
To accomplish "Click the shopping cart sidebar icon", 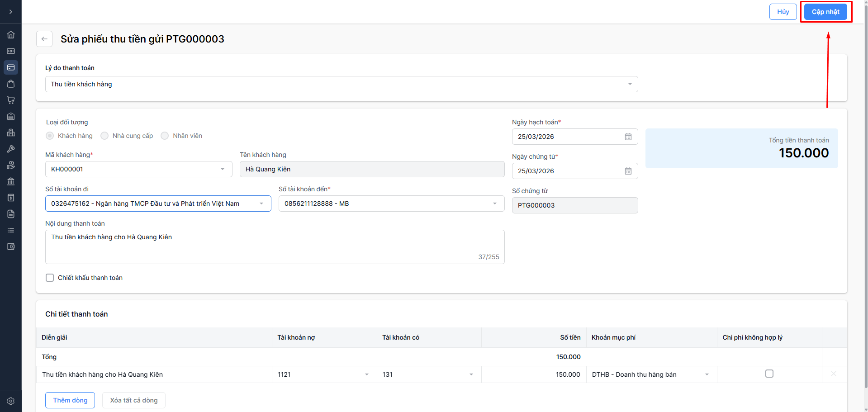I will [11, 100].
